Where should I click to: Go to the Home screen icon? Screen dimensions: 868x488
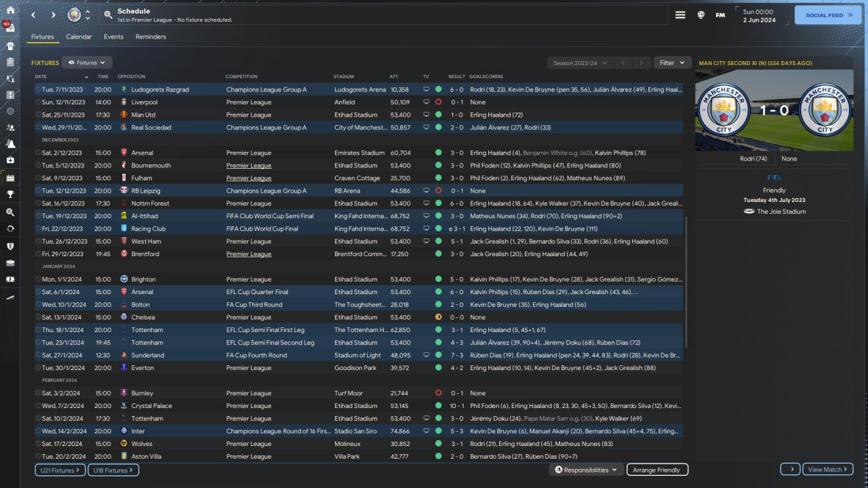tap(10, 10)
